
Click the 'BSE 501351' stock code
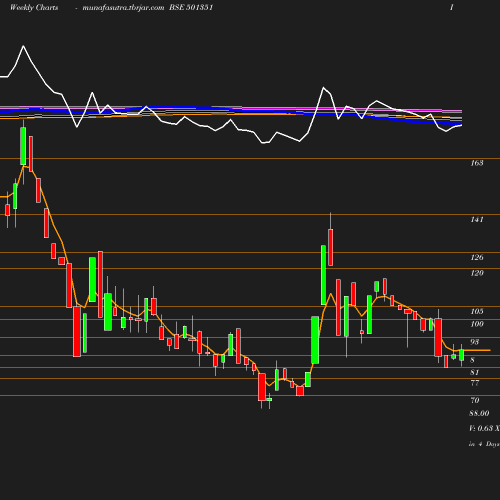coord(191,7)
